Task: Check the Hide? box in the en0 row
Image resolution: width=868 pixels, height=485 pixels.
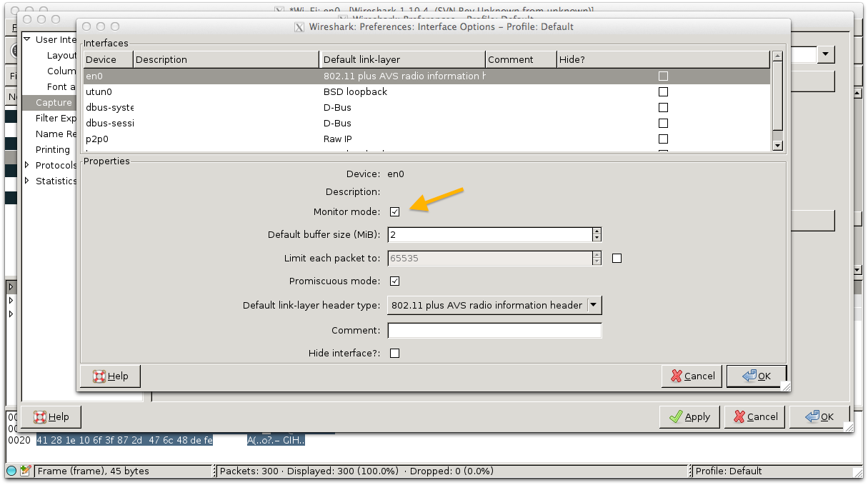Action: coord(663,76)
